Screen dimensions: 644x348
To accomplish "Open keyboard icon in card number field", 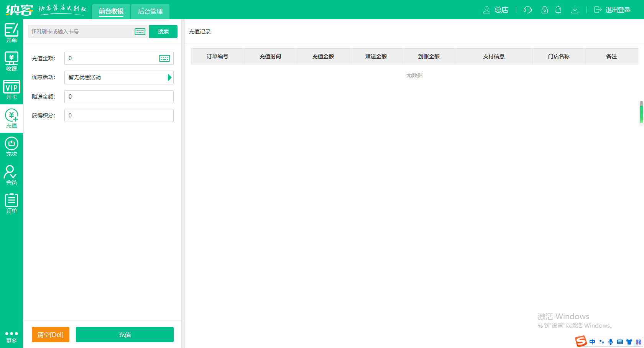I will pyautogui.click(x=140, y=31).
